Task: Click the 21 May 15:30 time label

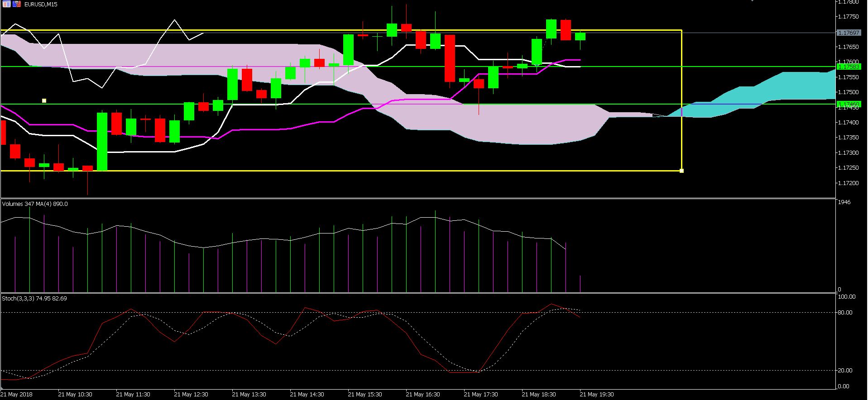Action: pos(365,395)
